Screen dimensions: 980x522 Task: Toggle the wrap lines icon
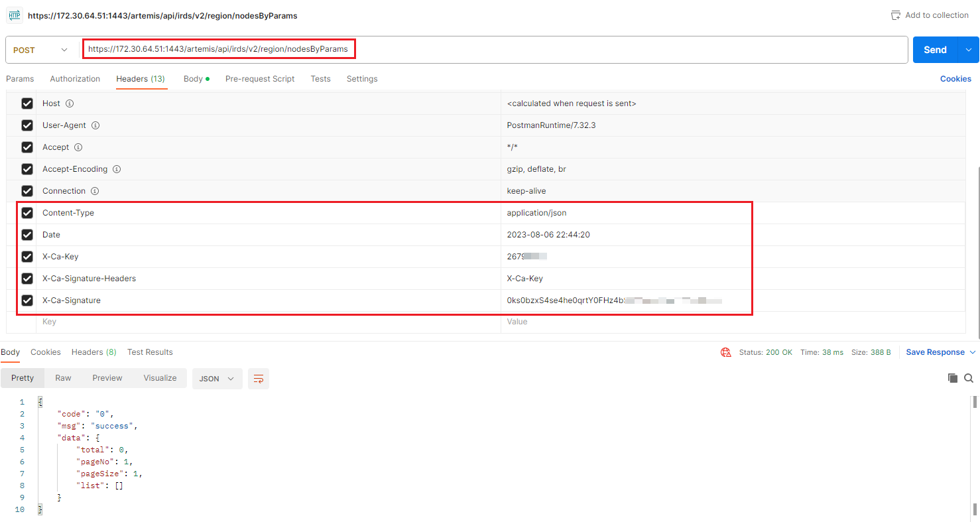[259, 379]
